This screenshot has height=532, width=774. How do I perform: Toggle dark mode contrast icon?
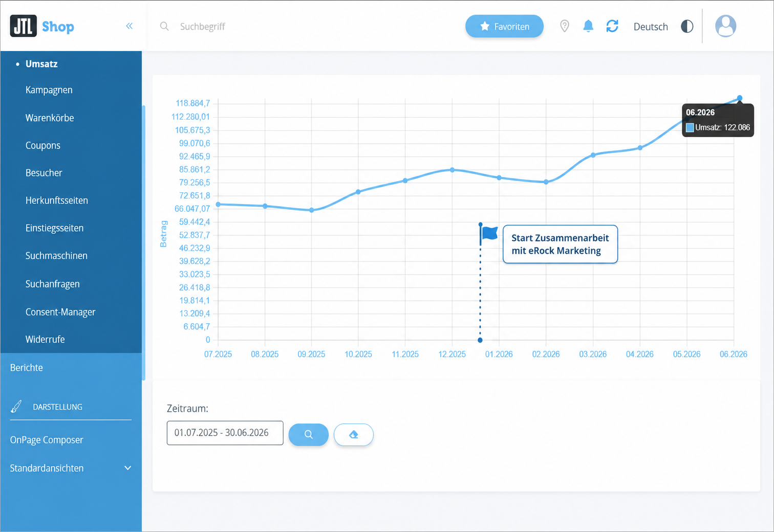pyautogui.click(x=687, y=27)
